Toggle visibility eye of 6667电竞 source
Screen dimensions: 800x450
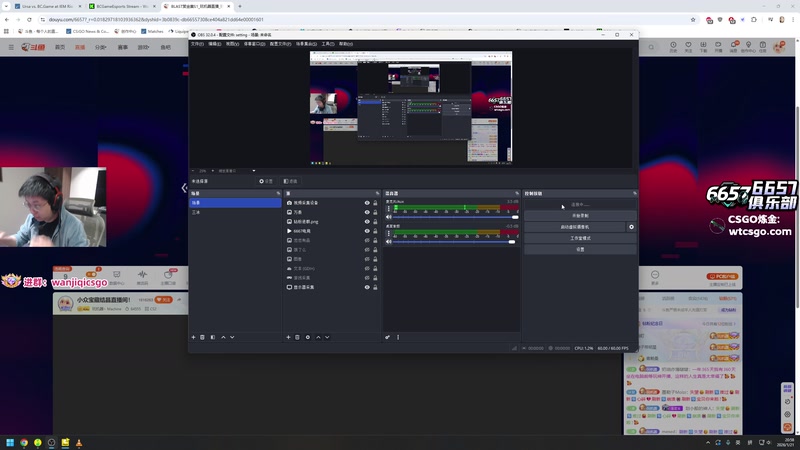[367, 231]
